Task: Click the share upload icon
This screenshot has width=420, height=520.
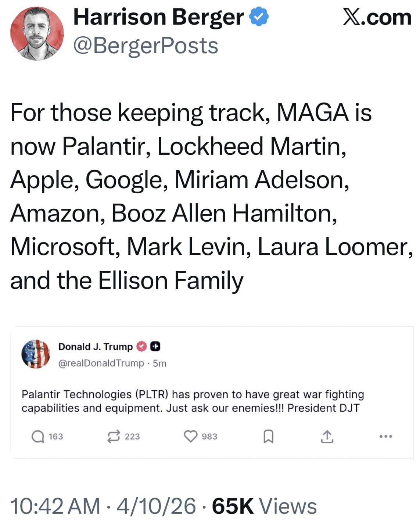Action: pos(327,437)
